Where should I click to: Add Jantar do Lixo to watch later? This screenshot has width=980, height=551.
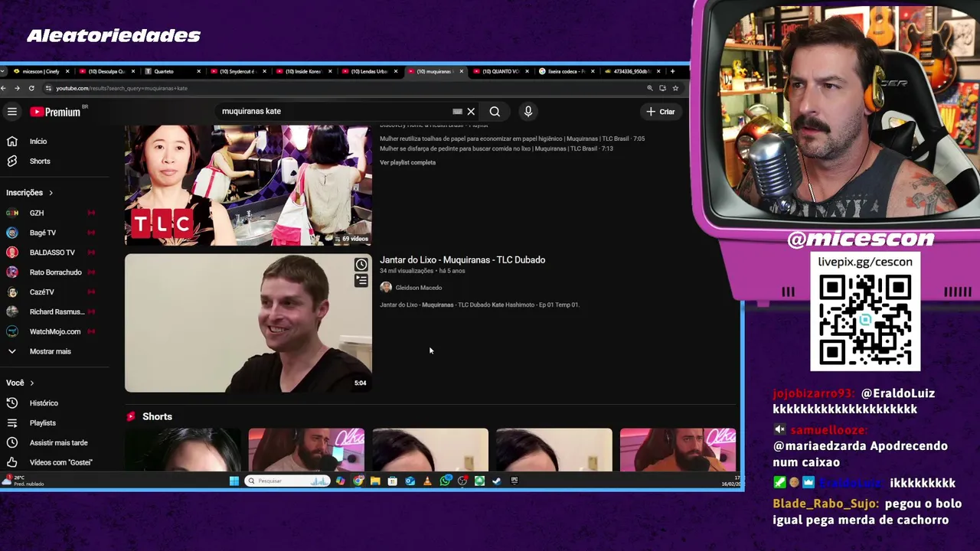[x=361, y=265]
